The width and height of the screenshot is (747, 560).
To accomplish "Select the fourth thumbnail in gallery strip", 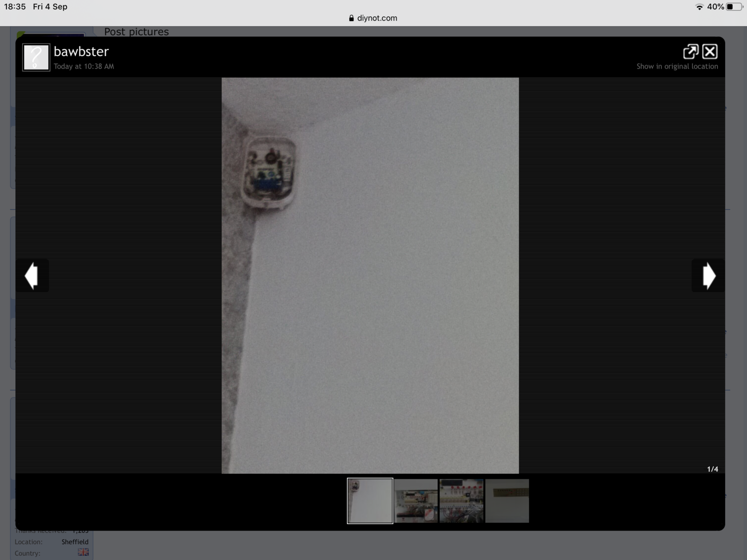I will pos(507,501).
